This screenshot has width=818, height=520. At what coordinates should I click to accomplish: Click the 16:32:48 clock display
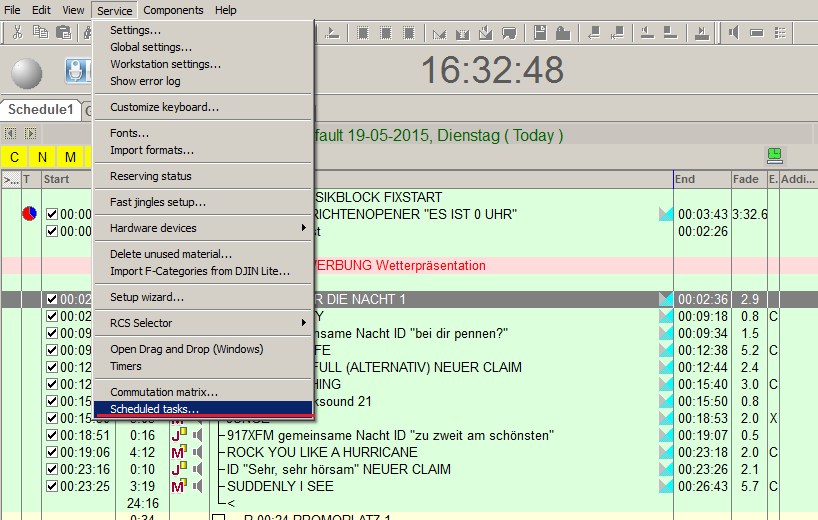(492, 70)
